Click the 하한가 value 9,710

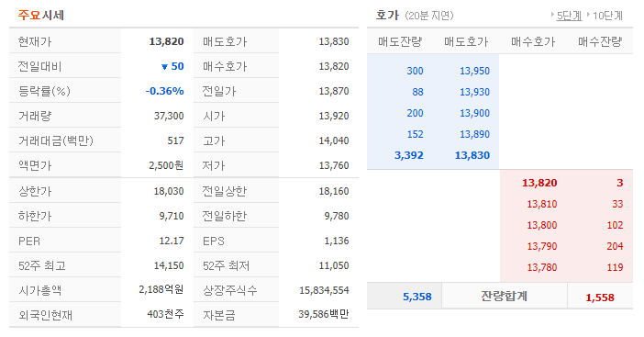click(172, 216)
